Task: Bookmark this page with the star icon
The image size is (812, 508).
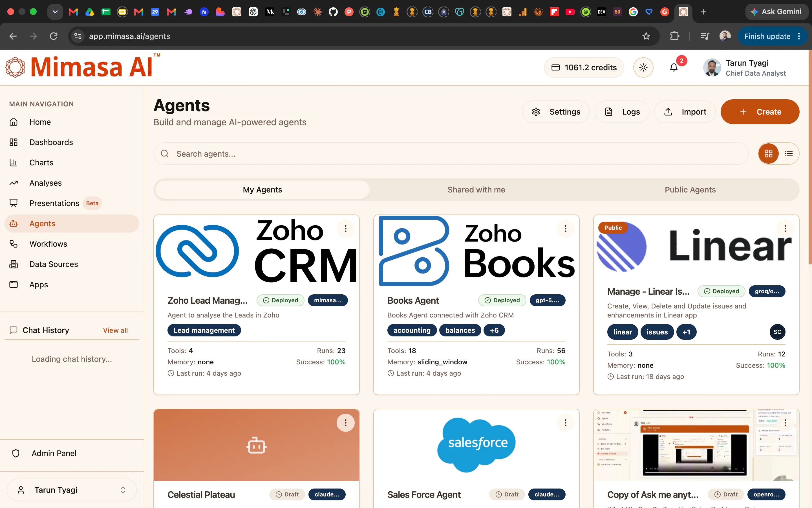Action: tap(646, 36)
